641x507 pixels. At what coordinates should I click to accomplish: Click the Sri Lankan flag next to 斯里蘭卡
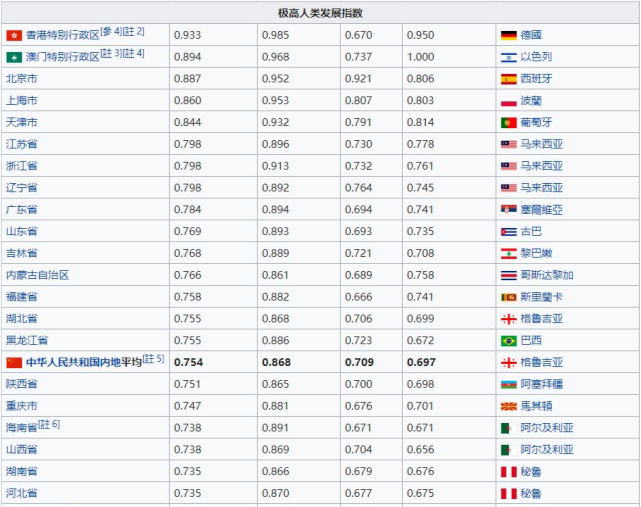(x=509, y=297)
